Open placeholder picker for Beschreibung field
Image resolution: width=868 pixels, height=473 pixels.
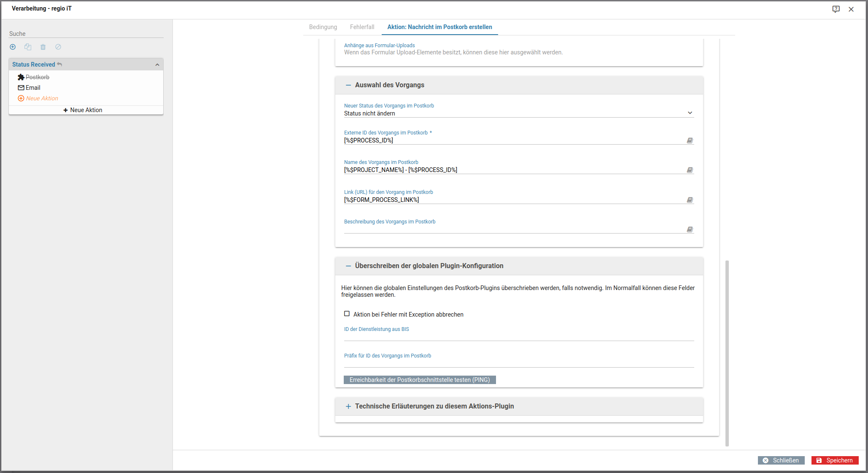[x=690, y=229]
